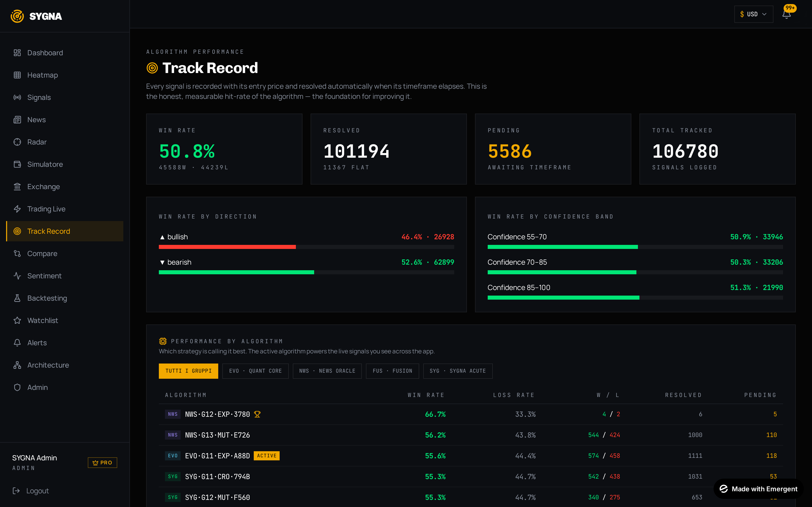Click the Architecture network icon in the sidebar

pyautogui.click(x=17, y=365)
